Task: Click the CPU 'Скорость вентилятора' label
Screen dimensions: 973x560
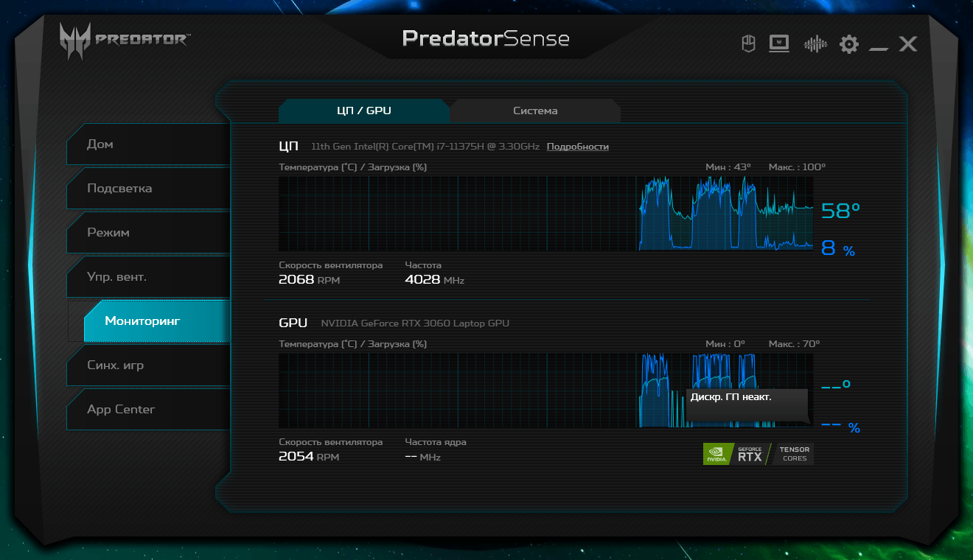Action: pos(331,265)
